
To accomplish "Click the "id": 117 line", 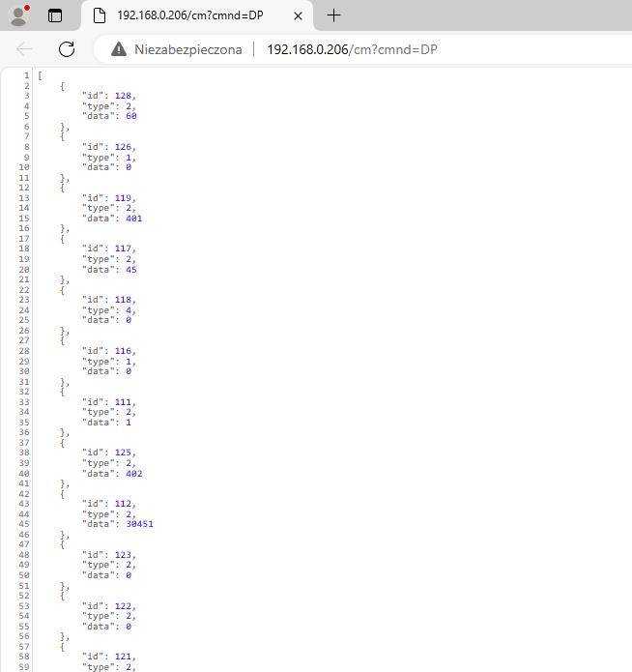I will tap(109, 248).
